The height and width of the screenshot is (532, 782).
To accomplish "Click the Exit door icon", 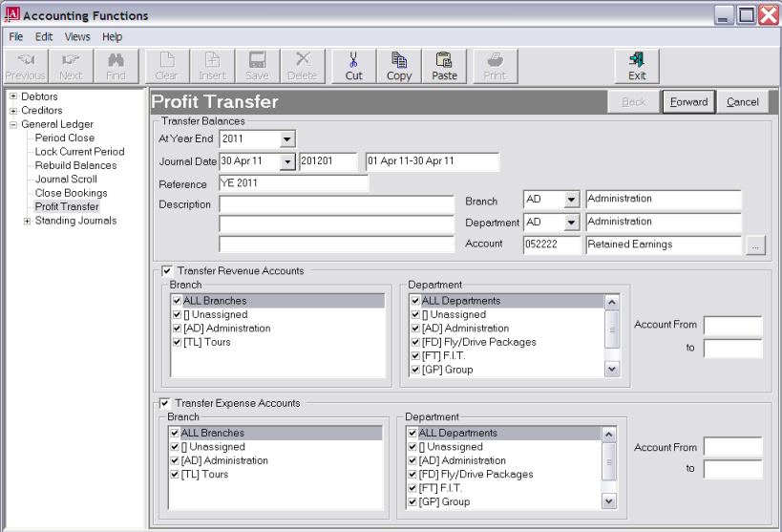I will point(637,65).
